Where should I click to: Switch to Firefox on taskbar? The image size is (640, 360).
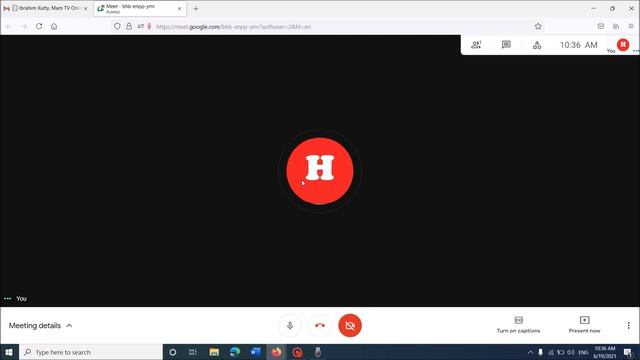click(x=276, y=352)
